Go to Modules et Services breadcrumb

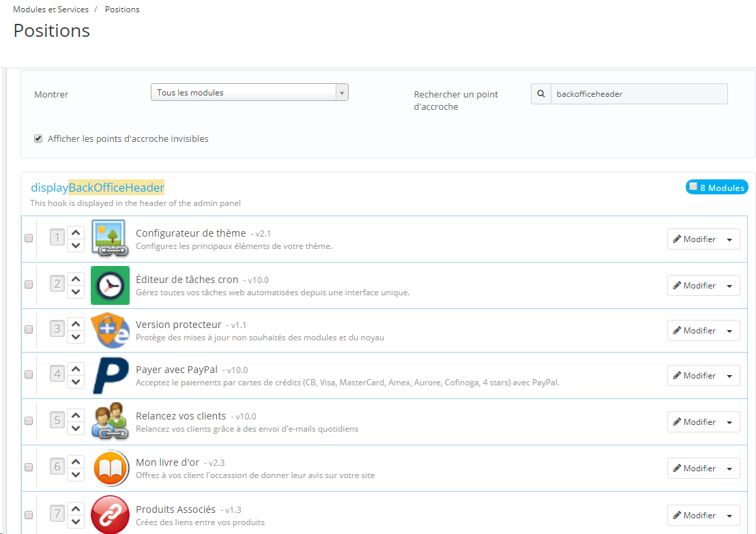(50, 10)
